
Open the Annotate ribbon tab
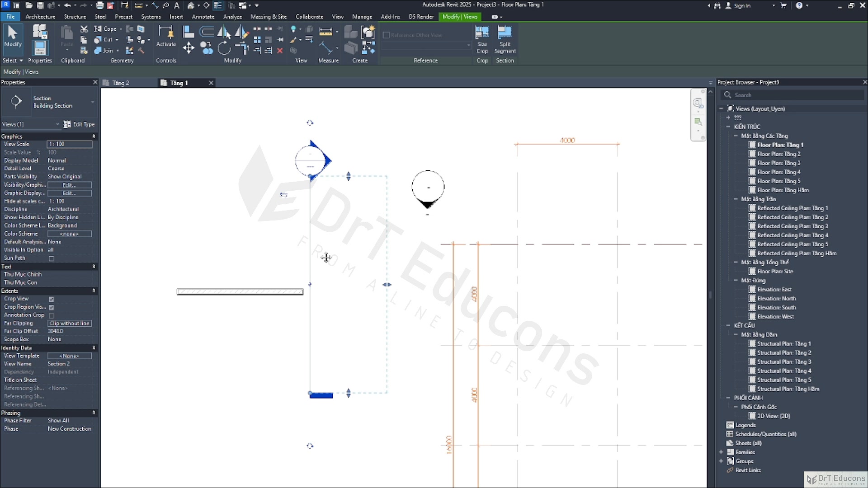coord(203,17)
